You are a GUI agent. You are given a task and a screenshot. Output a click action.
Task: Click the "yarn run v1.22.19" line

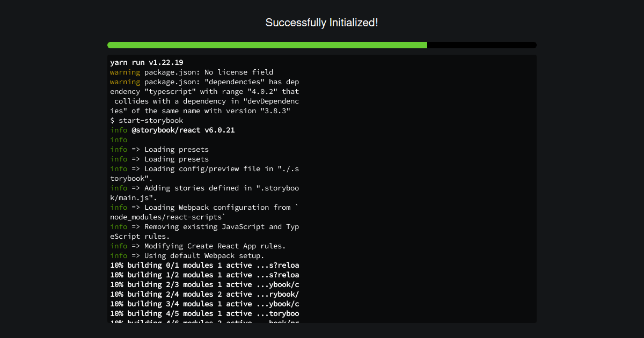147,62
